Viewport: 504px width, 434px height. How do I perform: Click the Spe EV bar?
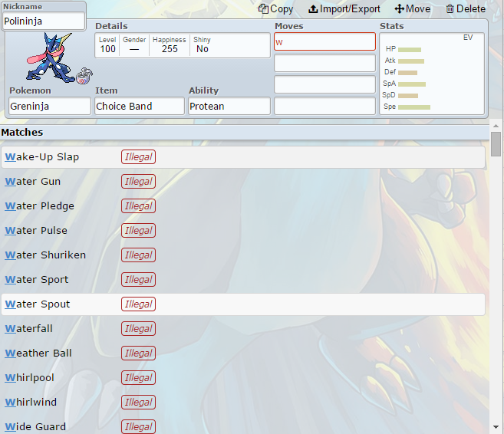pos(414,107)
